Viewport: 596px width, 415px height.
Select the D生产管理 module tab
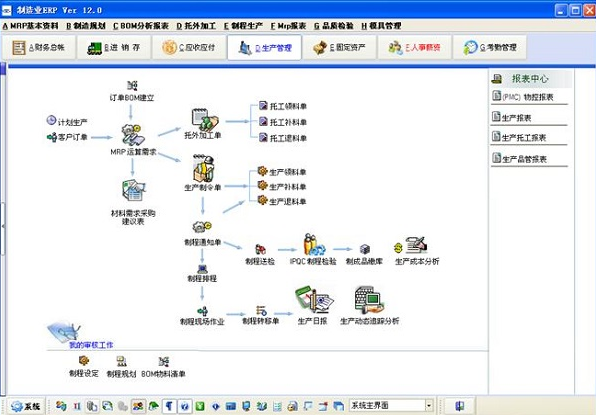[x=265, y=48]
